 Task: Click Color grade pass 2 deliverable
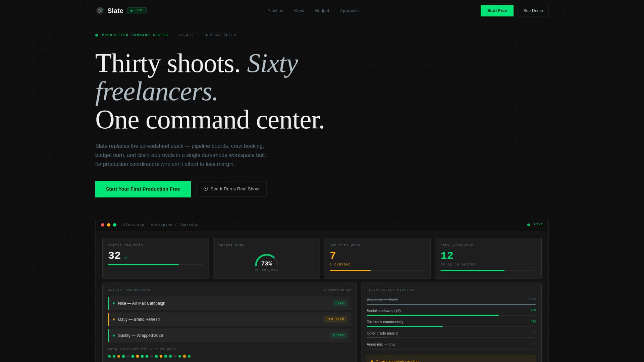[382, 333]
